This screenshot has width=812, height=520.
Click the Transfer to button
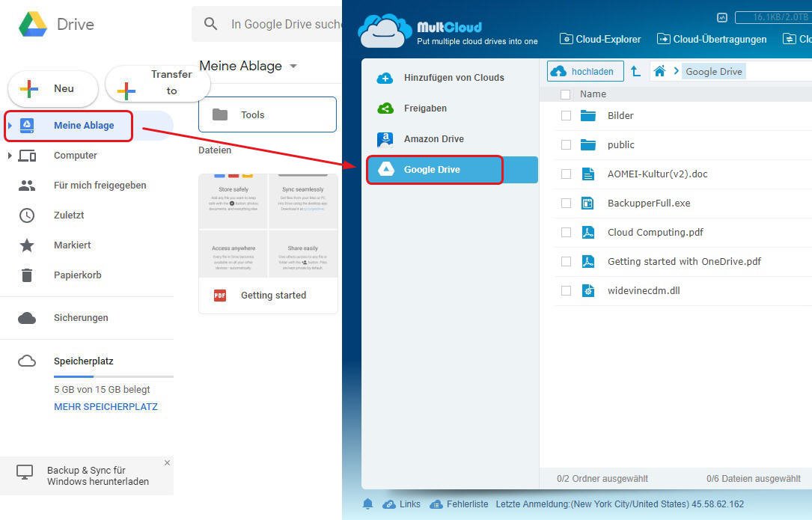pos(157,83)
